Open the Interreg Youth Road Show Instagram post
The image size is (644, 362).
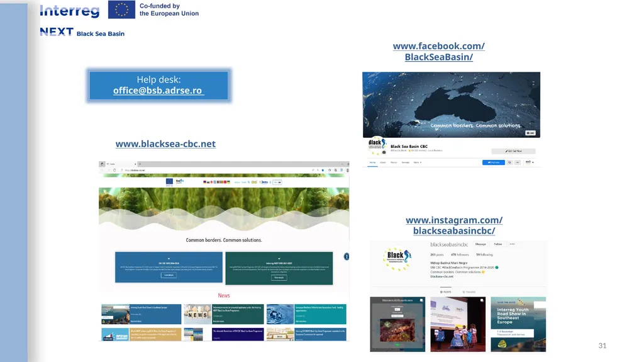click(x=518, y=324)
